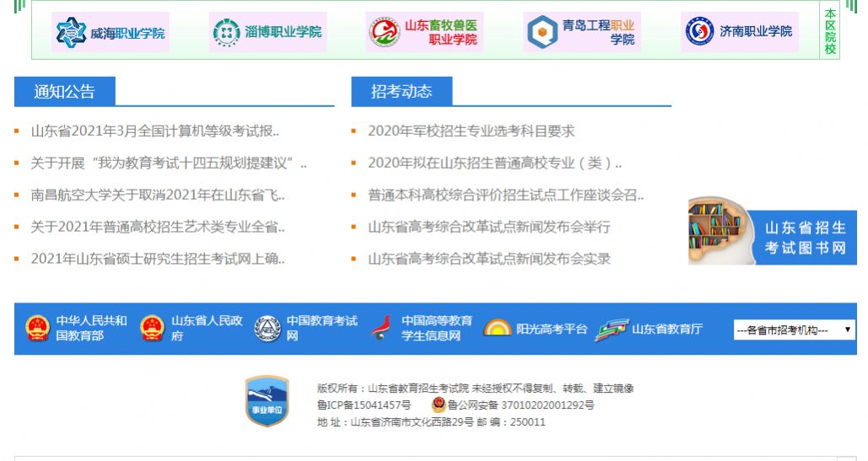Click the 山东省教育厅 colorful logo
This screenshot has height=461, width=868.
pyautogui.click(x=612, y=330)
